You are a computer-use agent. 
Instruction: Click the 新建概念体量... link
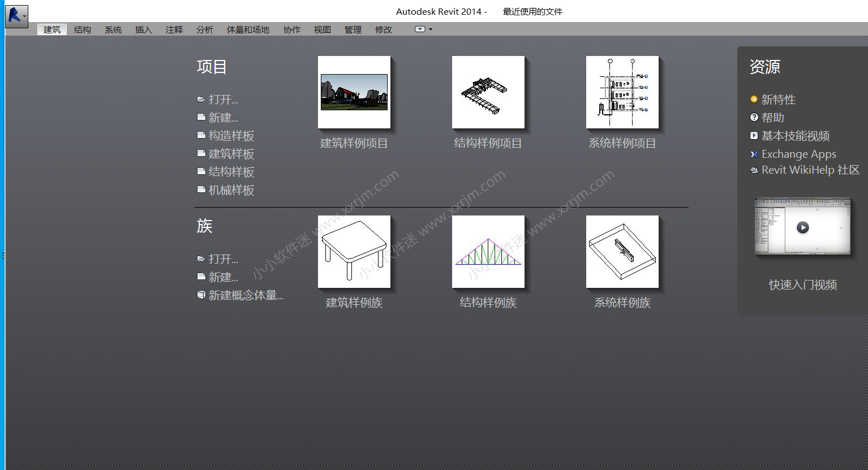(x=246, y=295)
